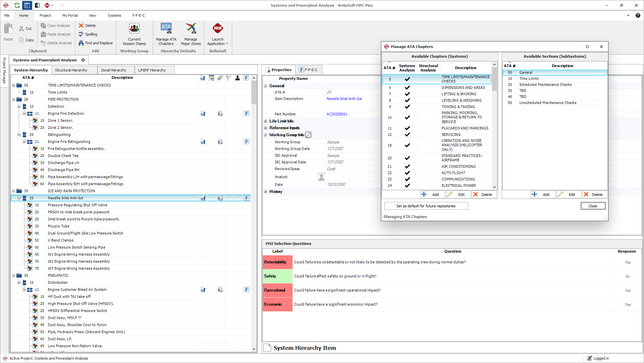The height and width of the screenshot is (363, 644).
Task: Click Set as default for future repositories
Action: 426,206
